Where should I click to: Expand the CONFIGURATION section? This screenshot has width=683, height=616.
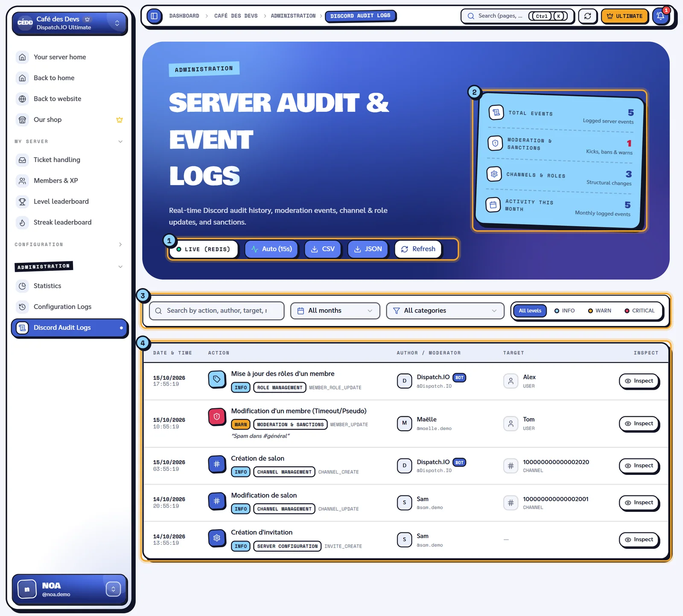(x=69, y=244)
